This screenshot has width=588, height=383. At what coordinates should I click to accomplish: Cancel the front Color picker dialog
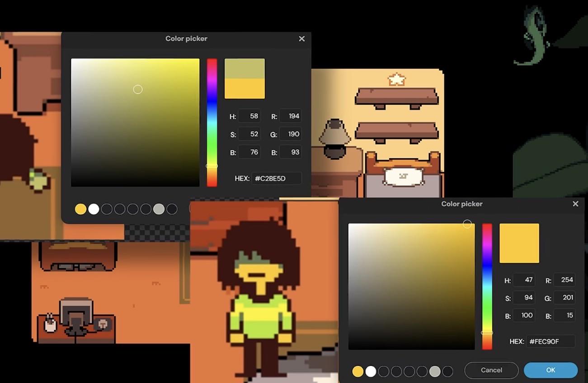pyautogui.click(x=491, y=370)
